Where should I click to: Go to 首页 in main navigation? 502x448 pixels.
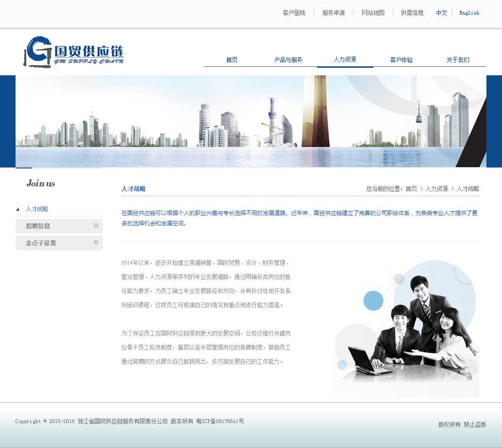[x=232, y=60]
